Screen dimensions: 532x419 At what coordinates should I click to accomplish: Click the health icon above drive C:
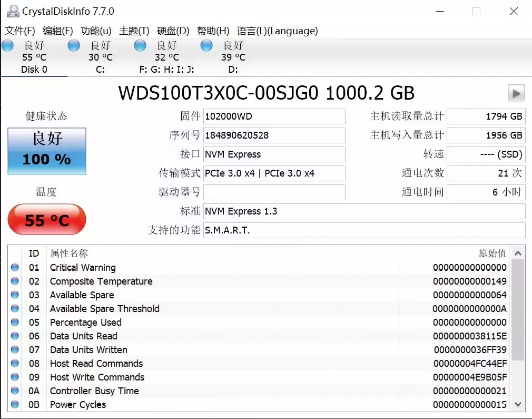(74, 46)
